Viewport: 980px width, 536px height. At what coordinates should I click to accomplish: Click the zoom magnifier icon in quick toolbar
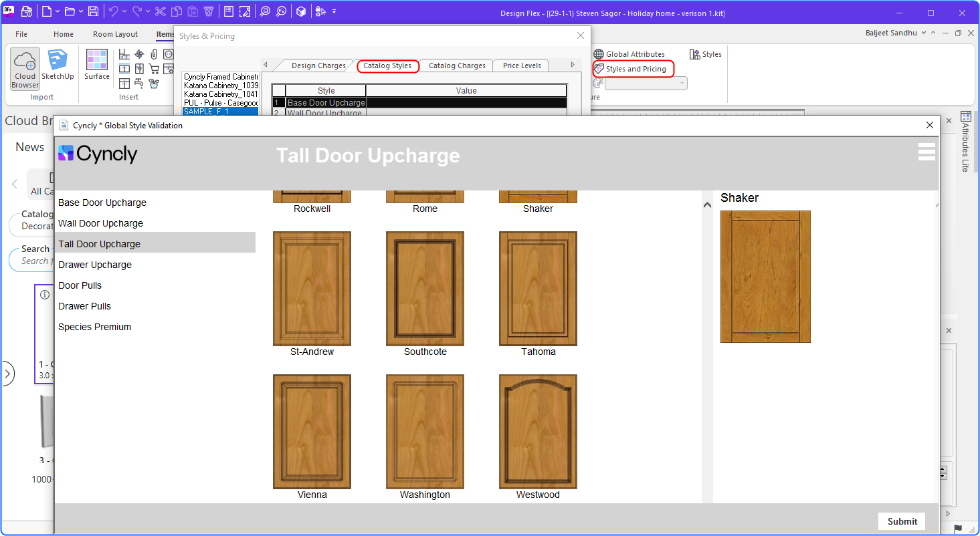coord(265,11)
